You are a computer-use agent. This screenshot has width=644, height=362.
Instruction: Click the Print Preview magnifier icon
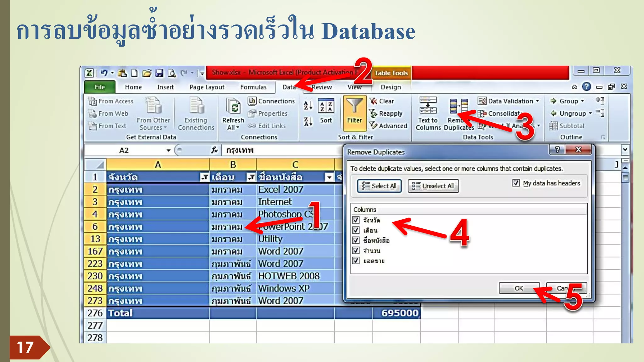(172, 73)
